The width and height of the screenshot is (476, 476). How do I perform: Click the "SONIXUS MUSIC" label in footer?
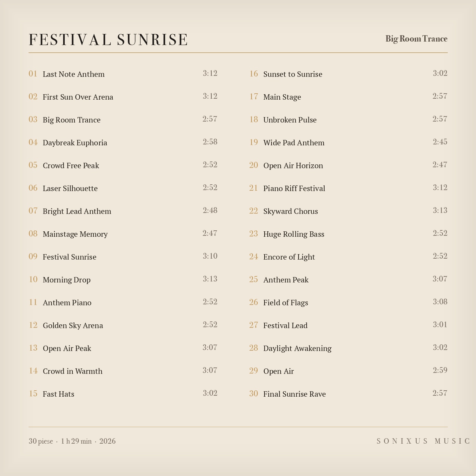point(423,441)
